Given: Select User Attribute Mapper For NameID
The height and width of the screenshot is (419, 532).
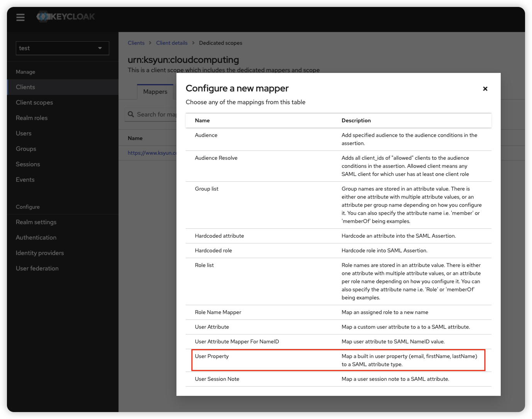Looking at the screenshot, I should 237,341.
